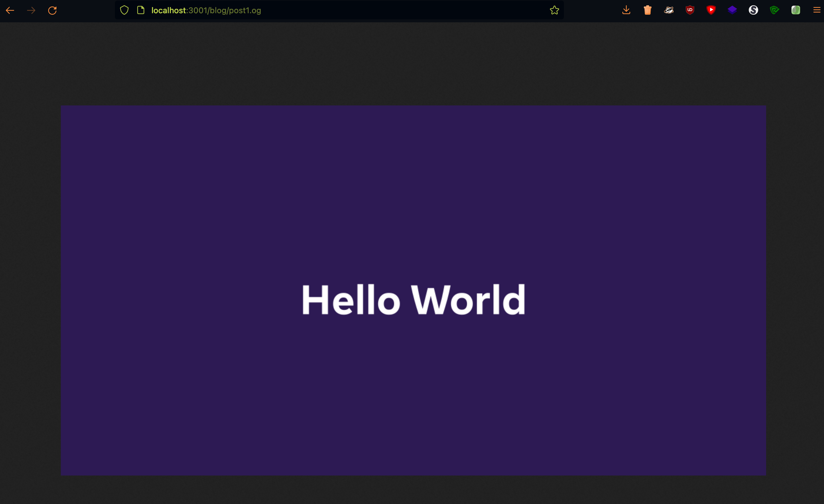
Task: Click the localhost:3001/blog/post1.og address text
Action: pyautogui.click(x=206, y=10)
